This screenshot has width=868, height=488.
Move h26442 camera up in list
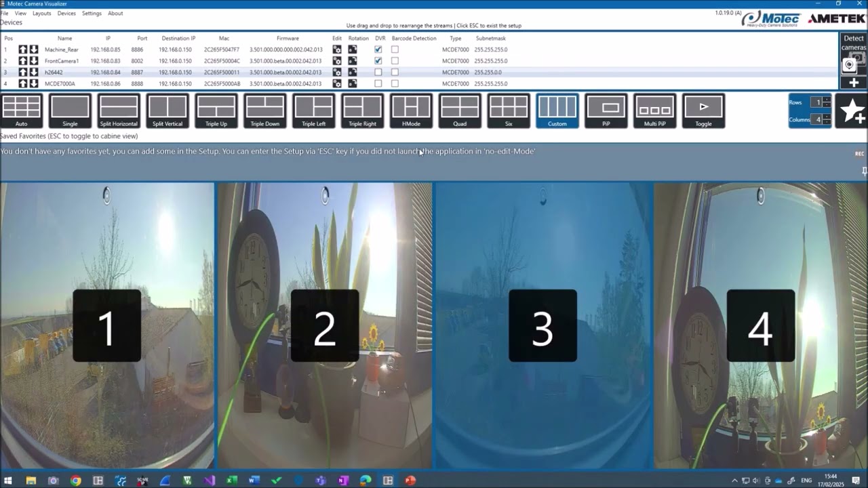tap(23, 73)
